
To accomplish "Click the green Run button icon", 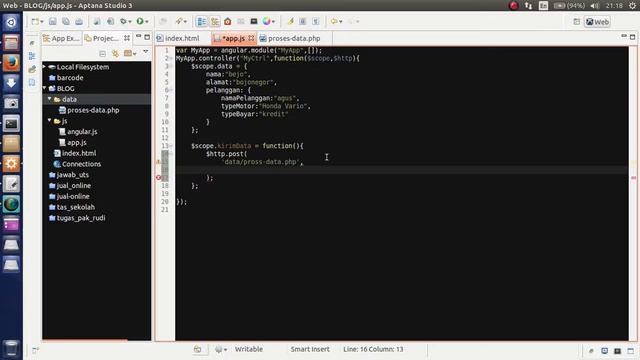I will (x=140, y=21).
